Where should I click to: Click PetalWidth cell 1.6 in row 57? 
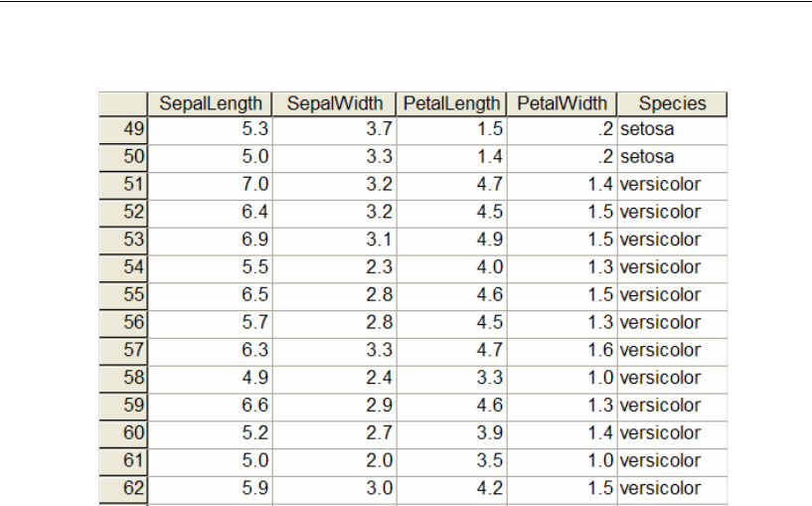(561, 350)
